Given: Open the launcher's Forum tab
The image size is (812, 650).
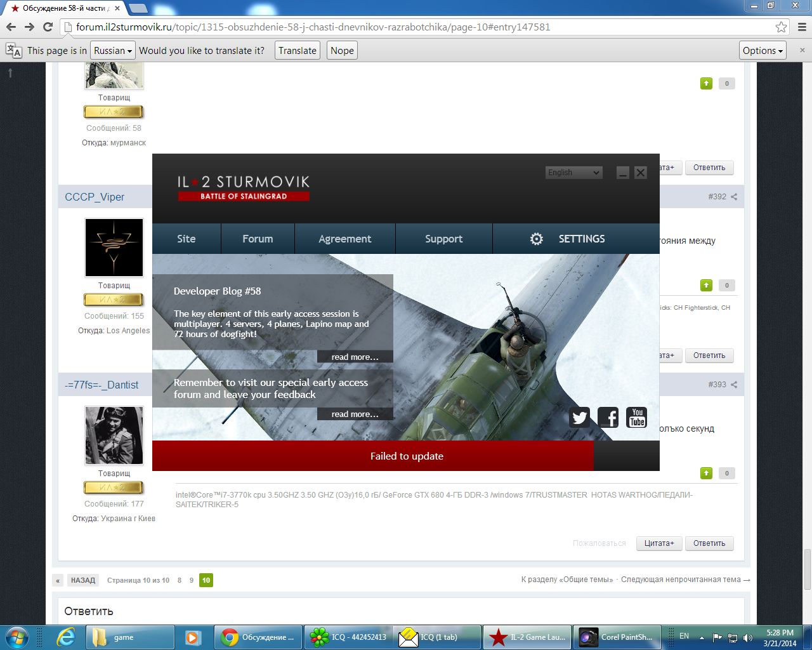Looking at the screenshot, I should pyautogui.click(x=258, y=239).
